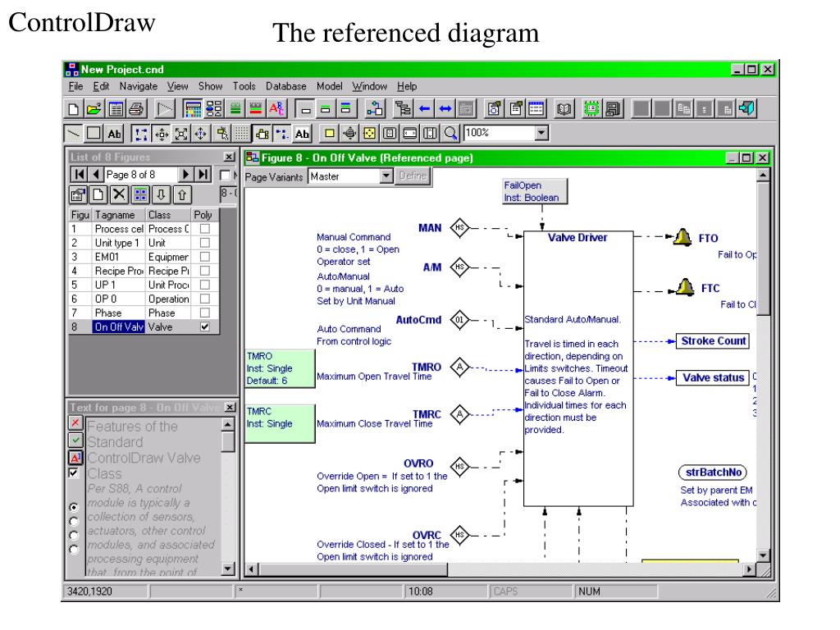Confirm text edit with green check icon

tap(75, 441)
